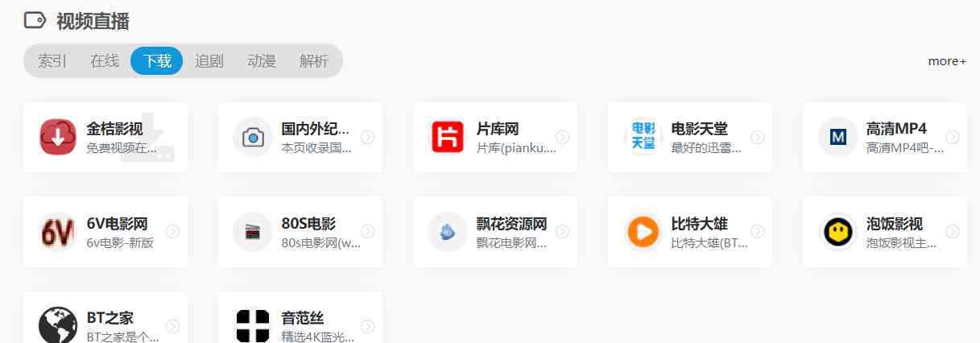Open the 音范丝 black cross icon
The height and width of the screenshot is (343, 980).
[x=253, y=325]
